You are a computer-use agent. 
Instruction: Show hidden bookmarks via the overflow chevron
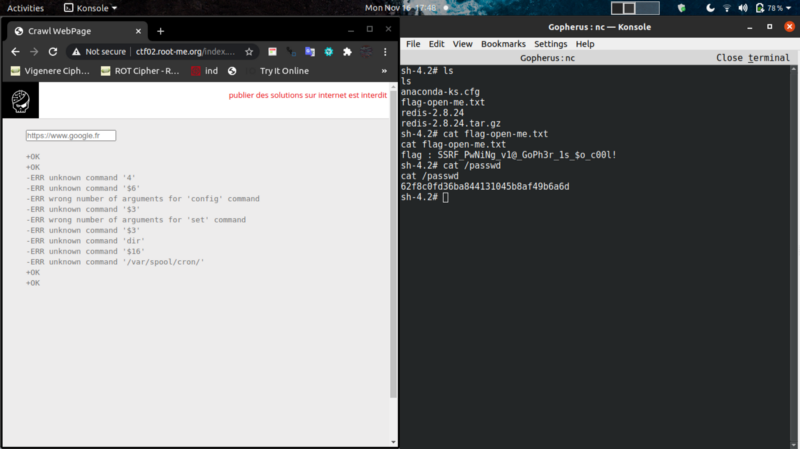[384, 71]
